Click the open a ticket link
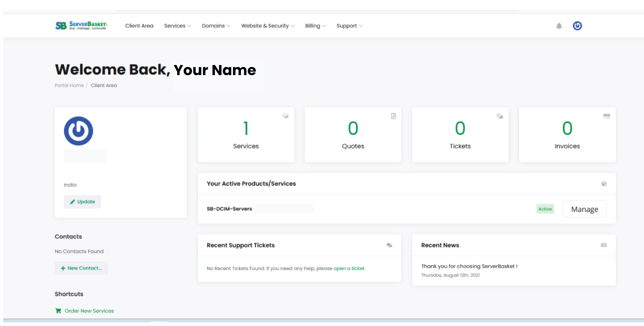The image size is (644, 326). [x=349, y=268]
